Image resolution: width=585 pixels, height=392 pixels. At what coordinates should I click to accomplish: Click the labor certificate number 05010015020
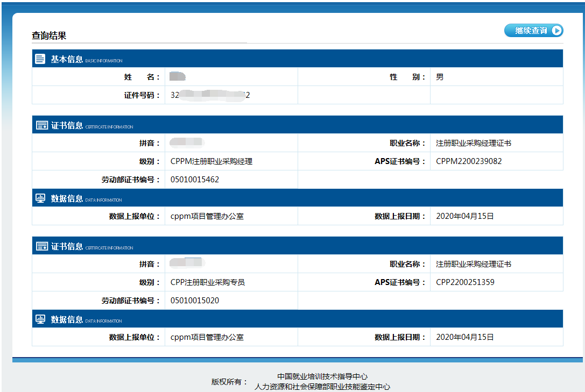195,301
